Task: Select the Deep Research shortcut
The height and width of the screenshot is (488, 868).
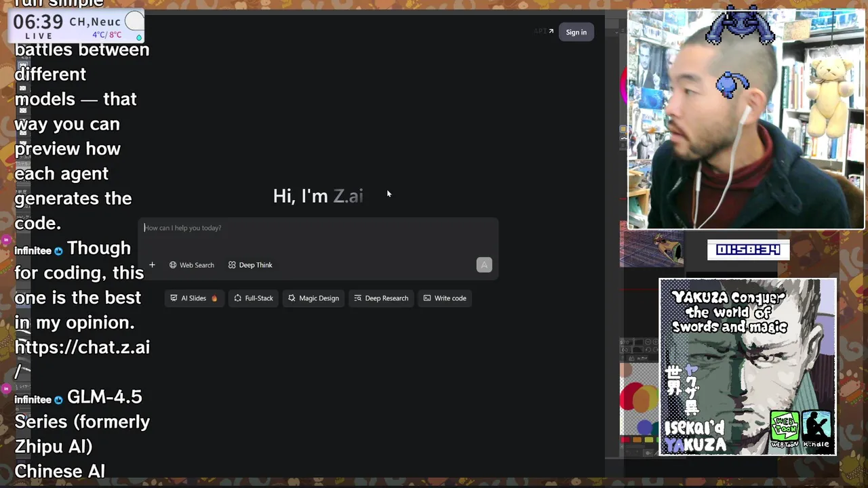Action: (381, 298)
